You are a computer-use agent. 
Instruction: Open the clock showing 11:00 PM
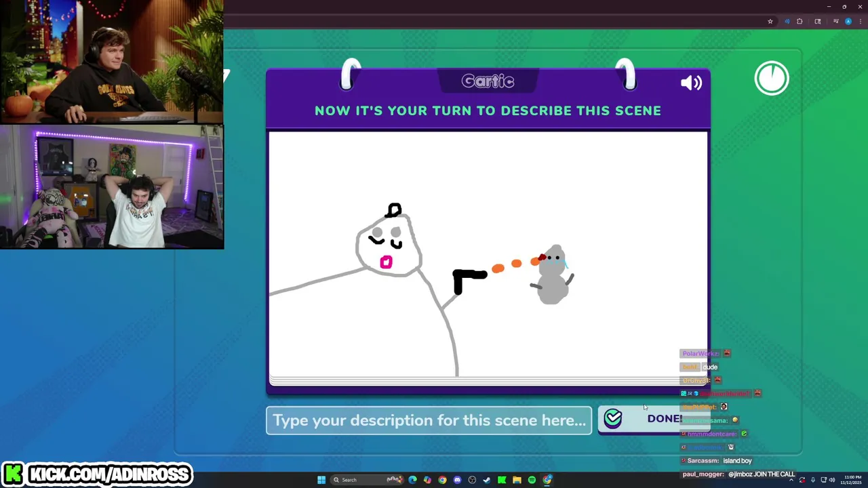(x=852, y=480)
